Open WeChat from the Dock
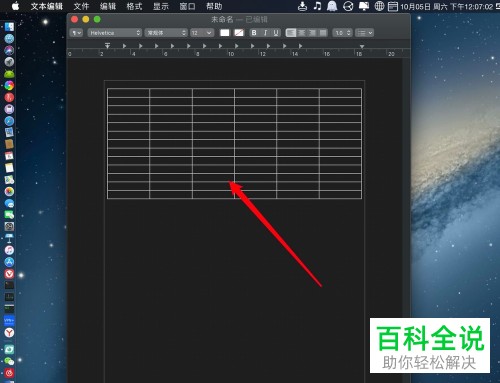The image size is (500, 383). pyautogui.click(x=9, y=361)
